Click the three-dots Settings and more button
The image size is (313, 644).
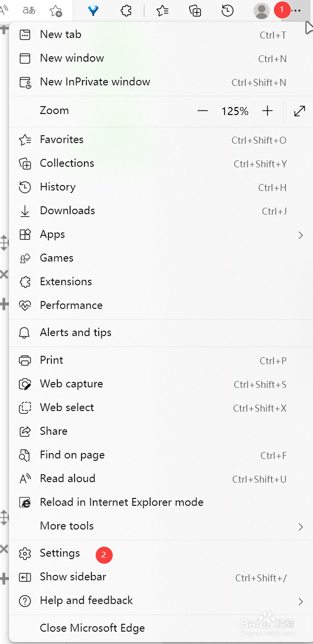[297, 10]
